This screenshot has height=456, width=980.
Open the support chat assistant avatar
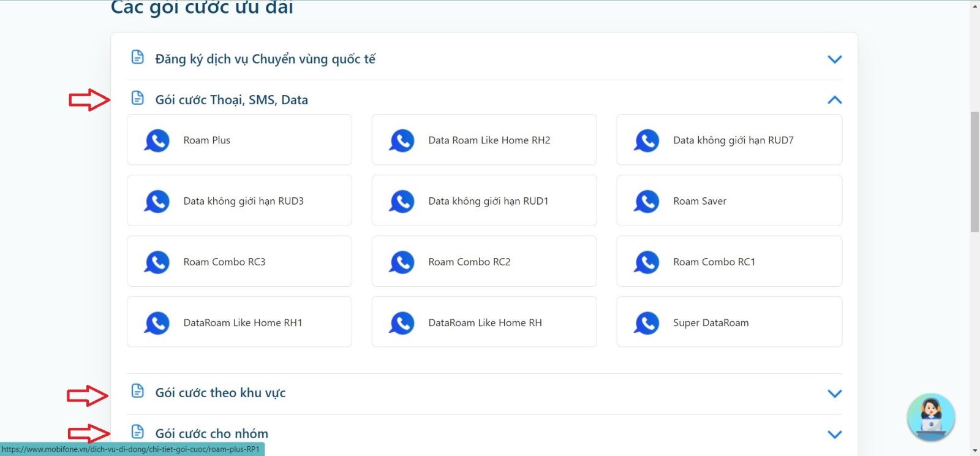pyautogui.click(x=931, y=417)
